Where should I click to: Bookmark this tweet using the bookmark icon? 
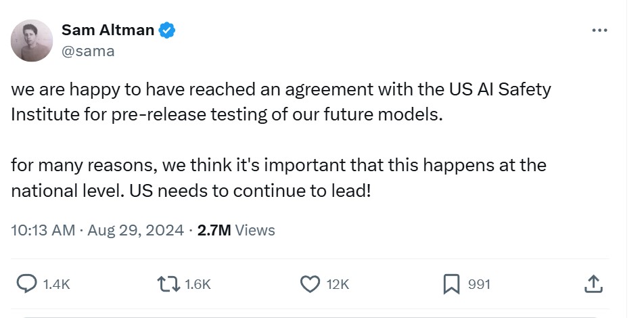[451, 284]
